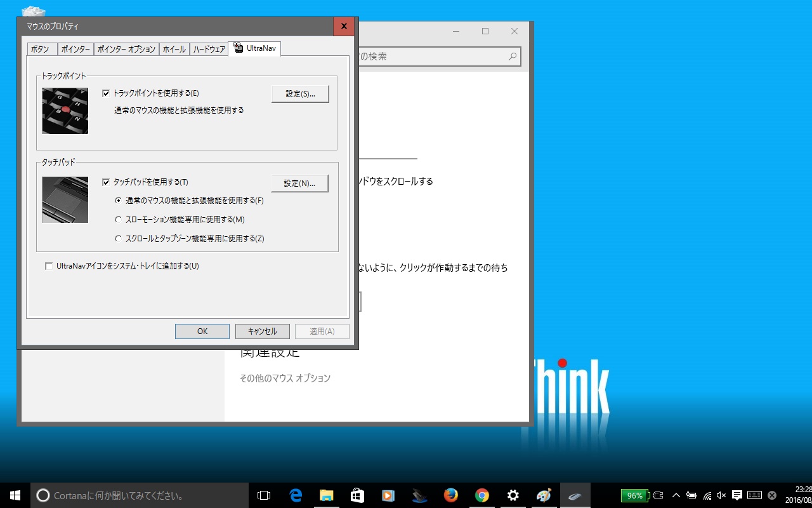Enable UltraNavアイコンをシステム・トレイに追加する
This screenshot has width=812, height=508.
[x=49, y=265]
